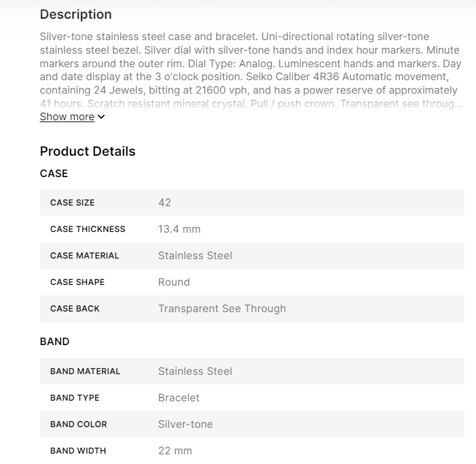Click the Bracelet band type value
Screen dimensions: 476x464
178,397
